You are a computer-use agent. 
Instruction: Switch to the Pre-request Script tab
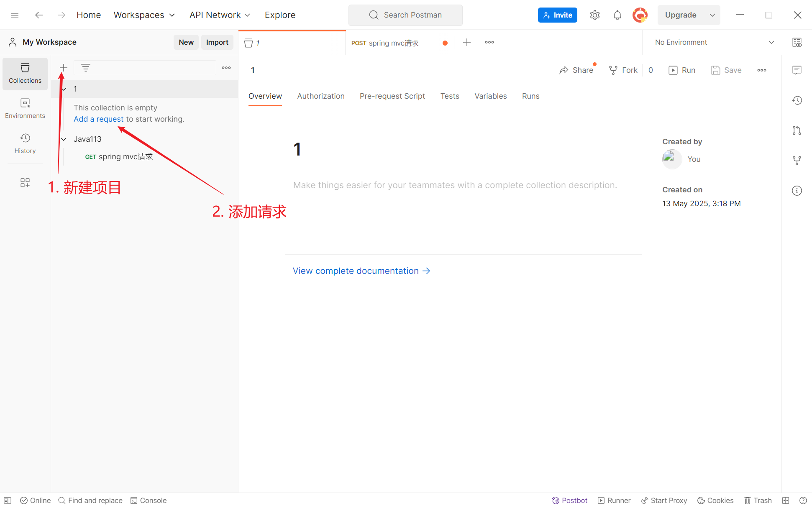(392, 96)
